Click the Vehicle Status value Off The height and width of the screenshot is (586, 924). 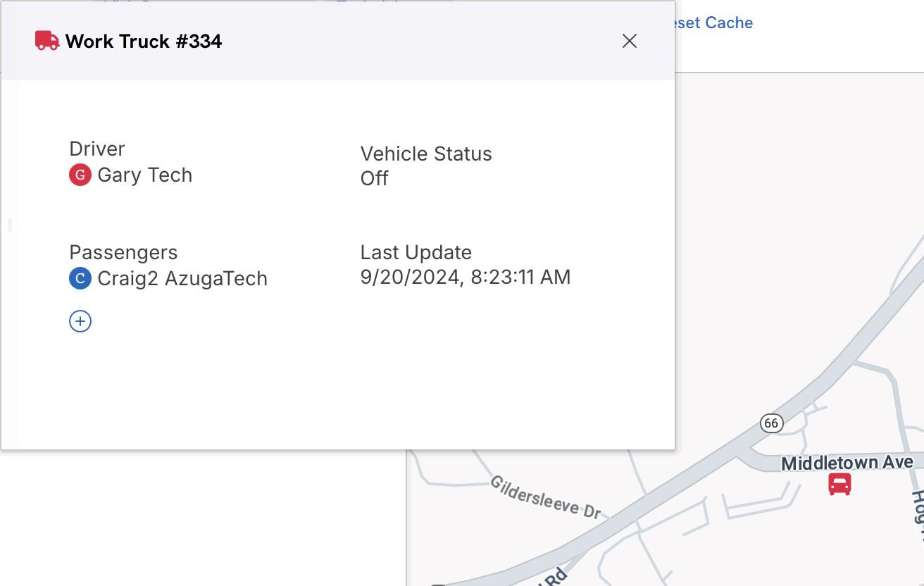[374, 178]
